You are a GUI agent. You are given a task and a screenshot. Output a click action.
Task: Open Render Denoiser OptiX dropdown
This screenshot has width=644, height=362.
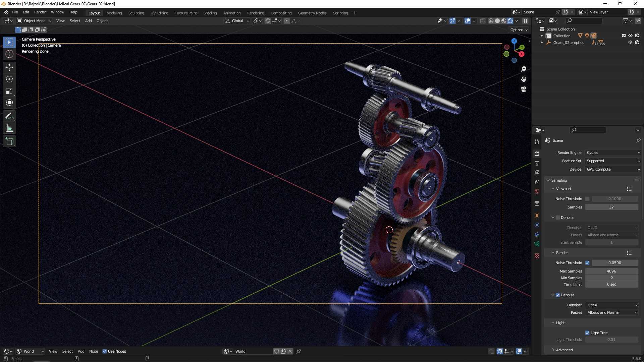(x=612, y=305)
